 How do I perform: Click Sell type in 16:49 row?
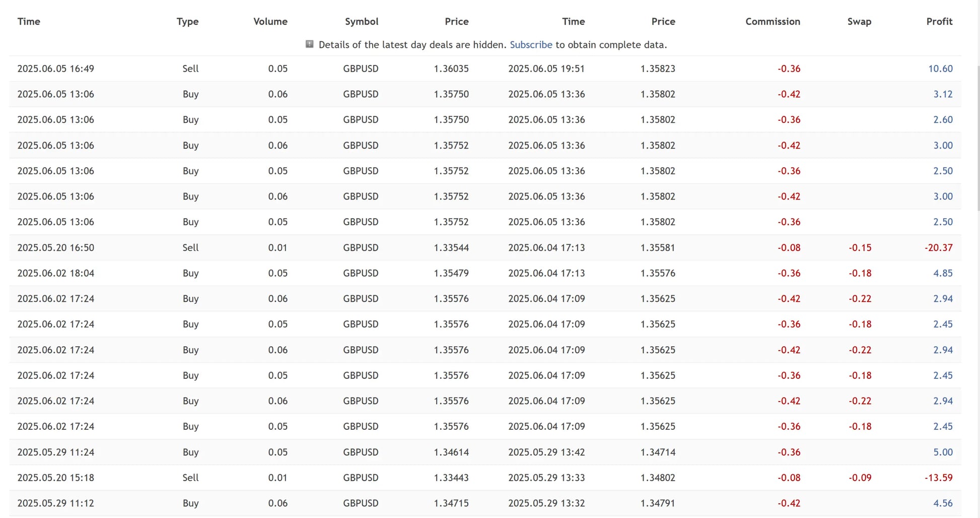(190, 69)
